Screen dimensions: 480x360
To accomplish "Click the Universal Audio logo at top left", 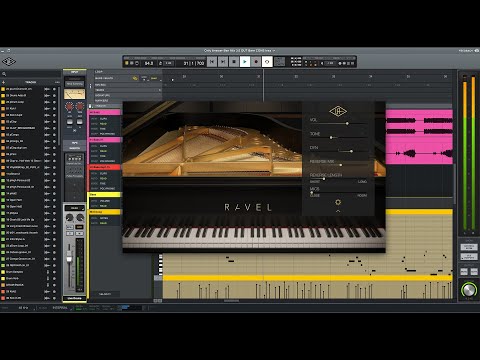I will (9, 61).
